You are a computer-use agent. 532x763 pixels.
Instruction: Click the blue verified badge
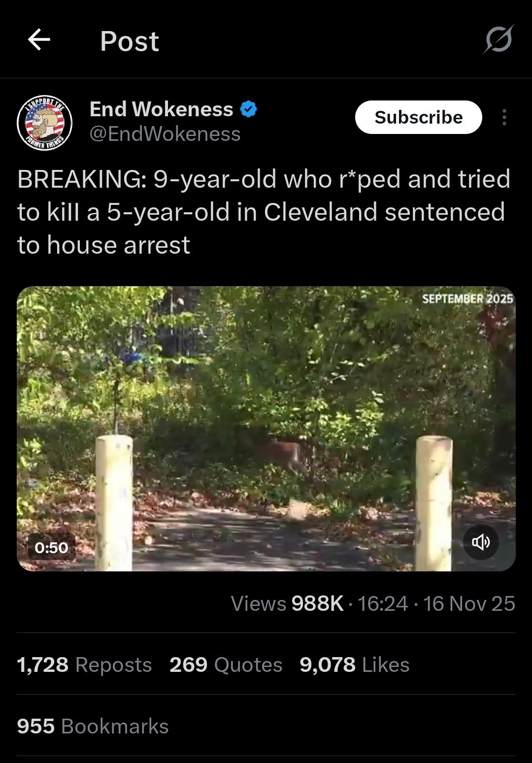point(249,109)
